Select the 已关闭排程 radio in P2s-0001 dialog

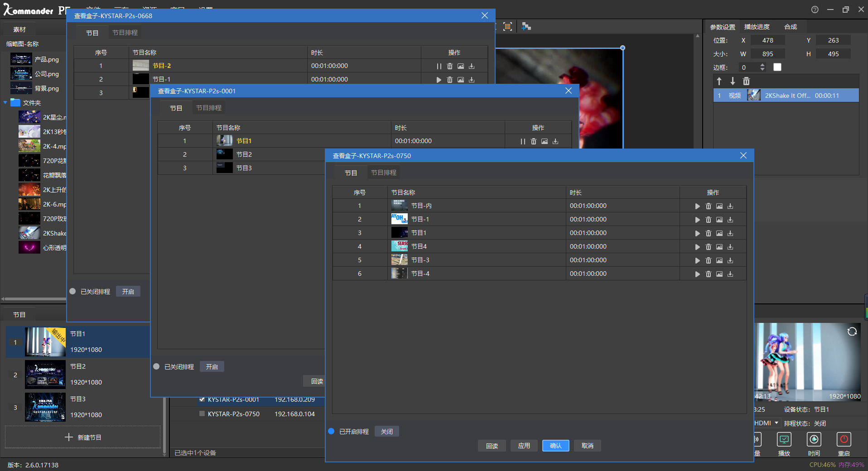[x=156, y=366]
